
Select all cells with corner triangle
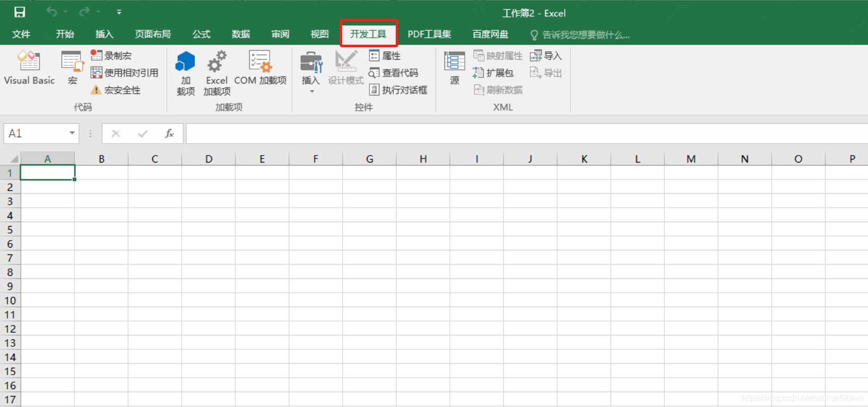[10, 159]
